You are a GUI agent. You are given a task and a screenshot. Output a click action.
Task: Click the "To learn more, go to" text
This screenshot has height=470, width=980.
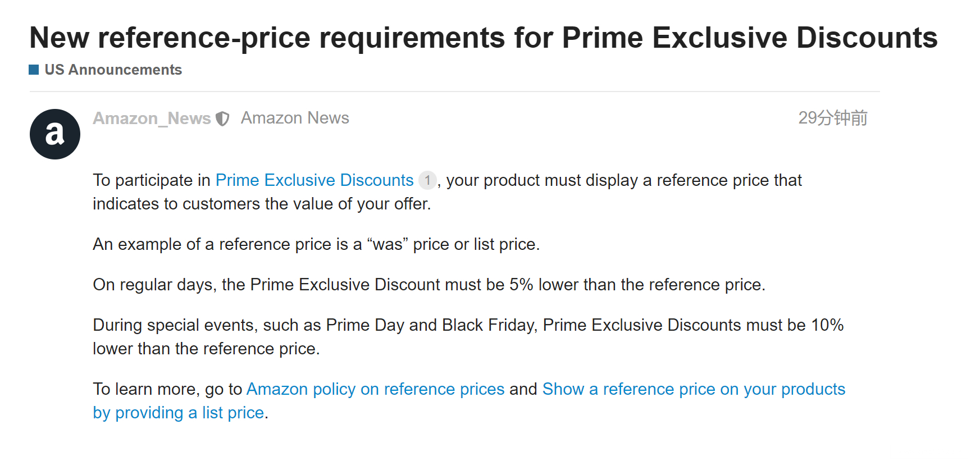click(167, 389)
